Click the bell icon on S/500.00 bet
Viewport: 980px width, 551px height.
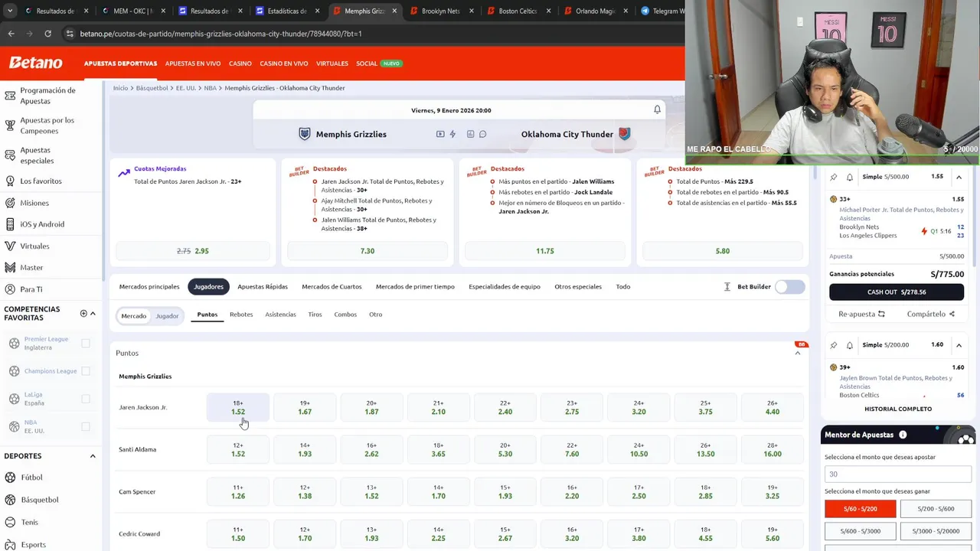pyautogui.click(x=850, y=177)
